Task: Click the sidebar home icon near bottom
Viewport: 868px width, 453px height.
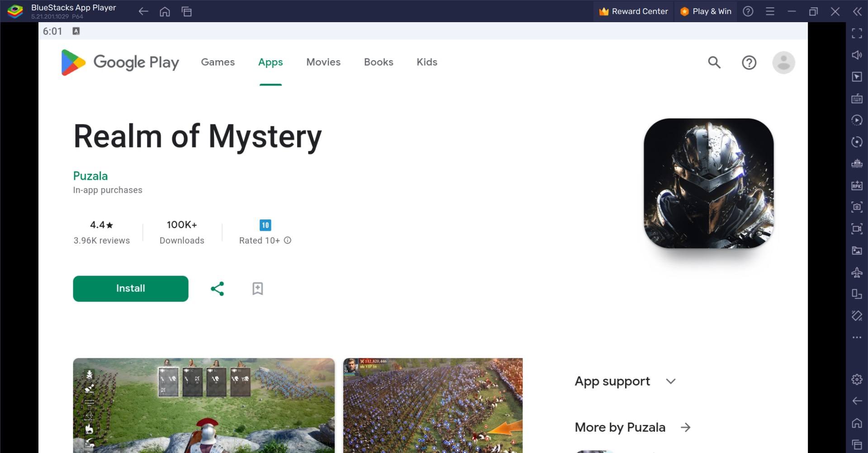Action: (x=857, y=423)
